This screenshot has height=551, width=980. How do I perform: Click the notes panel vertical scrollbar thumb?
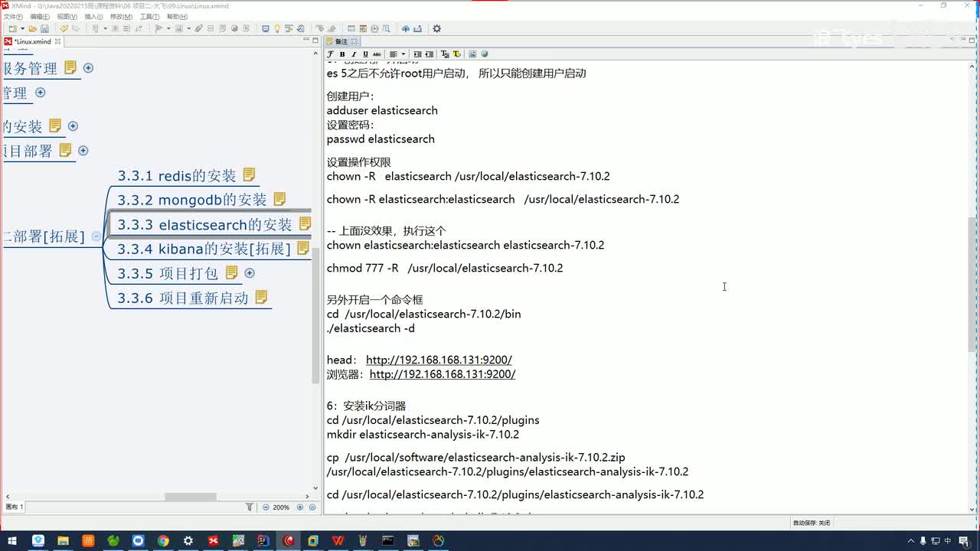pyautogui.click(x=973, y=283)
